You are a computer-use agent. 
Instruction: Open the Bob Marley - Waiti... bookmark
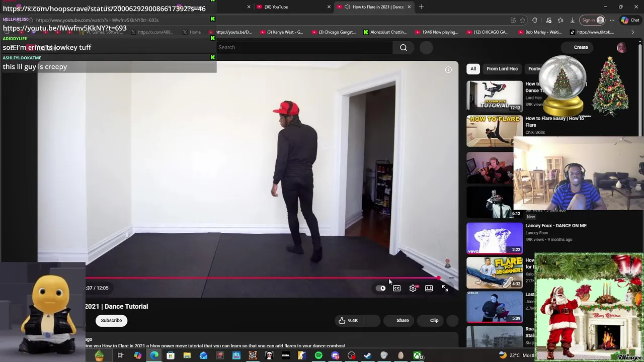pyautogui.click(x=540, y=32)
